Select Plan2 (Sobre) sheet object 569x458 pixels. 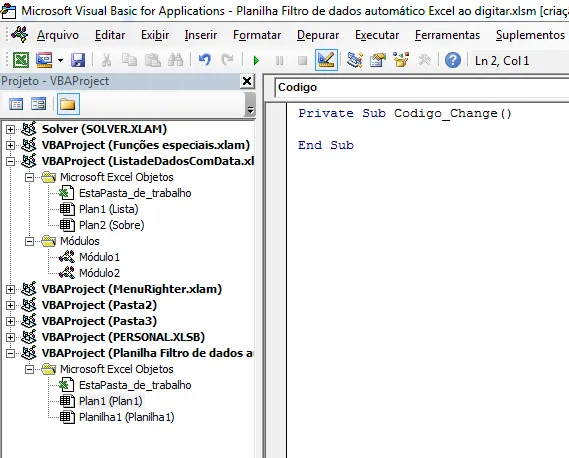[x=111, y=225]
